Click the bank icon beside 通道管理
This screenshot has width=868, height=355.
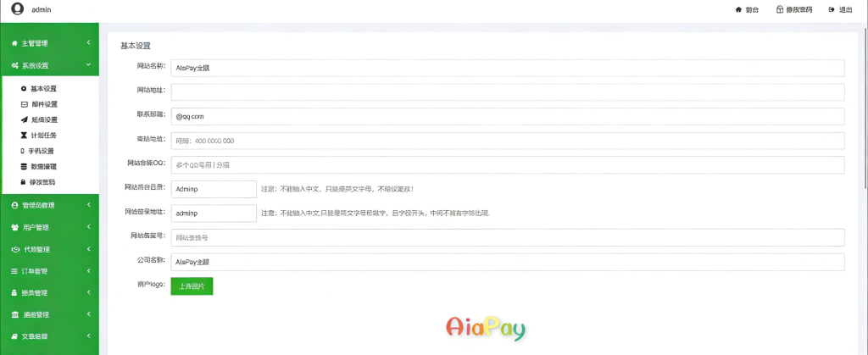click(x=15, y=314)
